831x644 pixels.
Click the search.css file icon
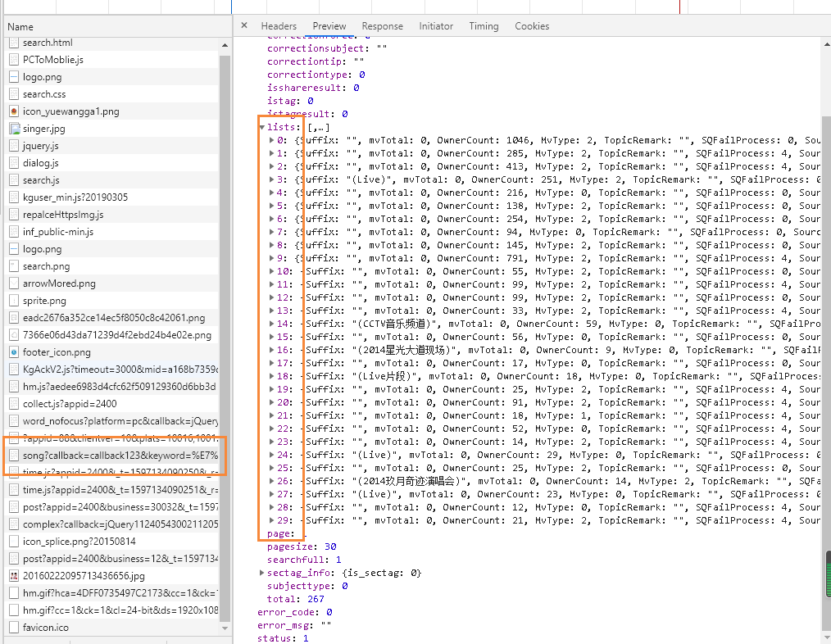pos(14,94)
